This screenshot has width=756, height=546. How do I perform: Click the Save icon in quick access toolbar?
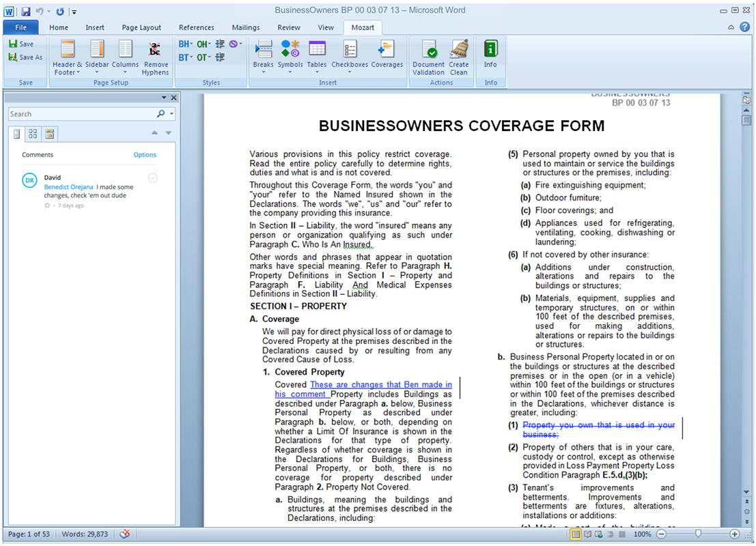click(x=26, y=12)
